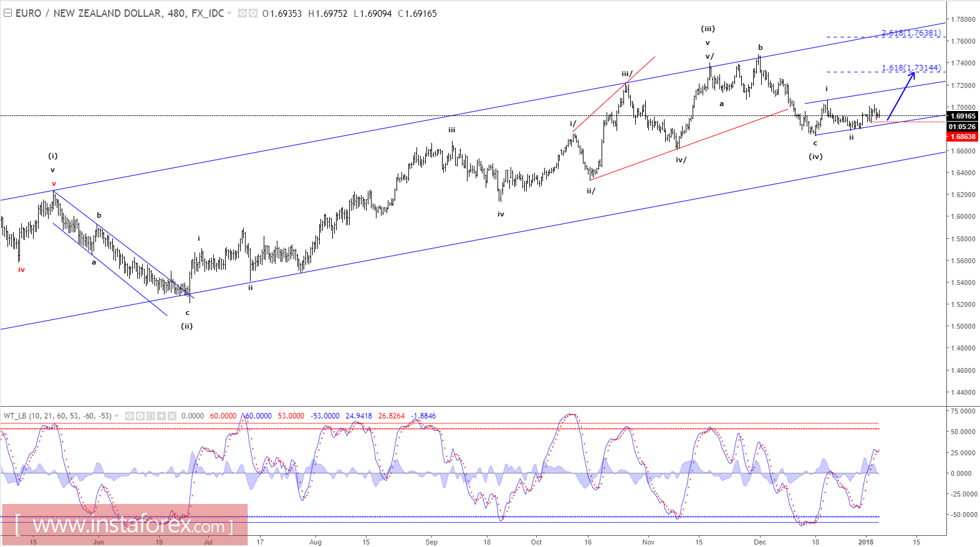980x547 pixels.
Task: Click the countdown timer 01:05:26 label
Action: click(x=963, y=127)
